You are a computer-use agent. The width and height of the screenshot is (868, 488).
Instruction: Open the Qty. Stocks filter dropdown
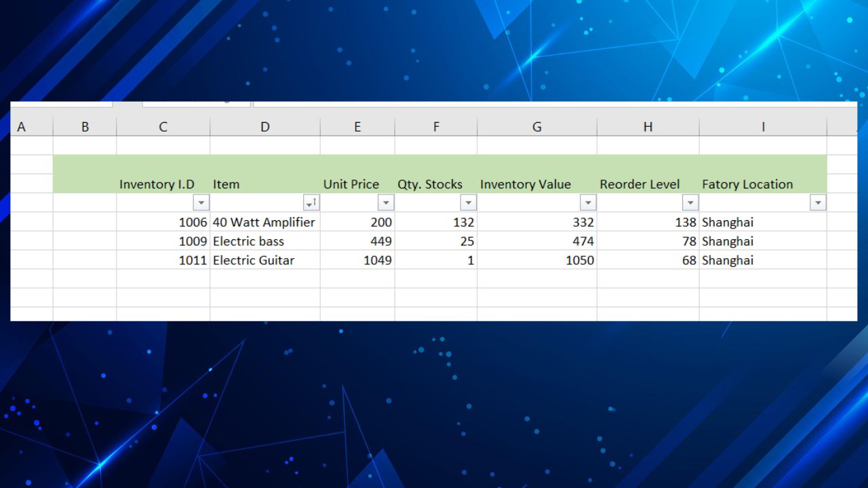(x=468, y=203)
